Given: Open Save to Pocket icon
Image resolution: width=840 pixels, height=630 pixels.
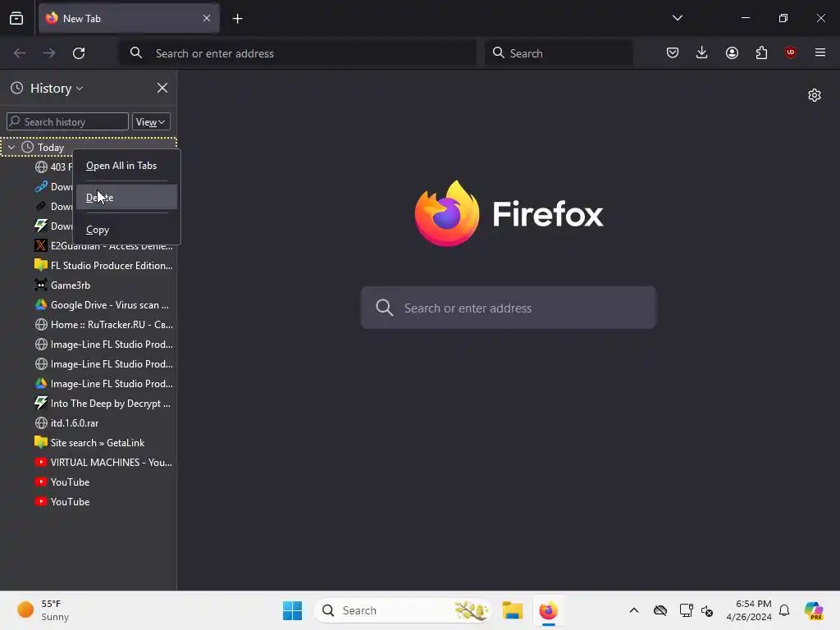Looking at the screenshot, I should pyautogui.click(x=673, y=52).
